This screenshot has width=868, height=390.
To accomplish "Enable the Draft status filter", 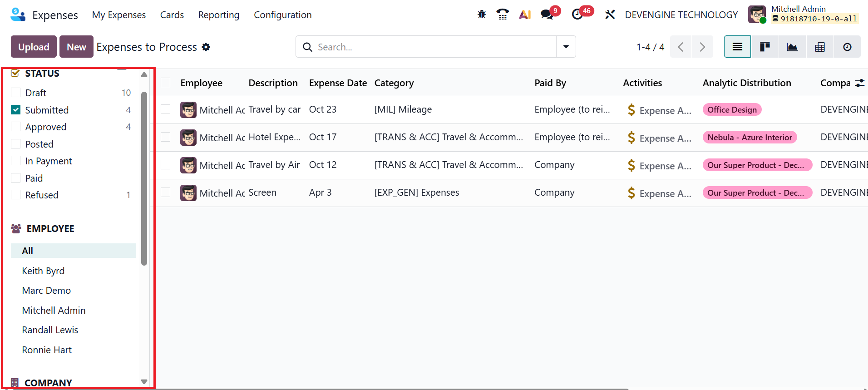I will tap(16, 93).
